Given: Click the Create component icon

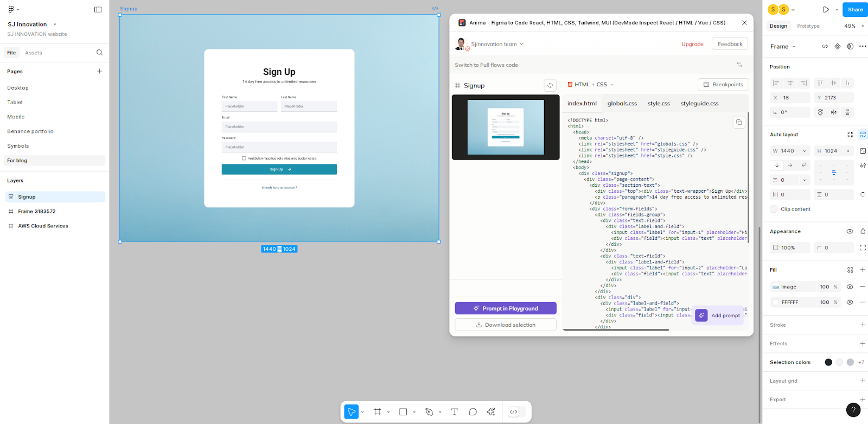Looking at the screenshot, I should click(x=838, y=47).
